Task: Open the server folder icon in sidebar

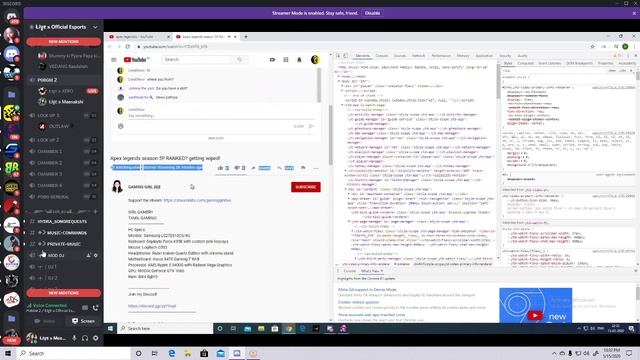Action: coord(11,95)
